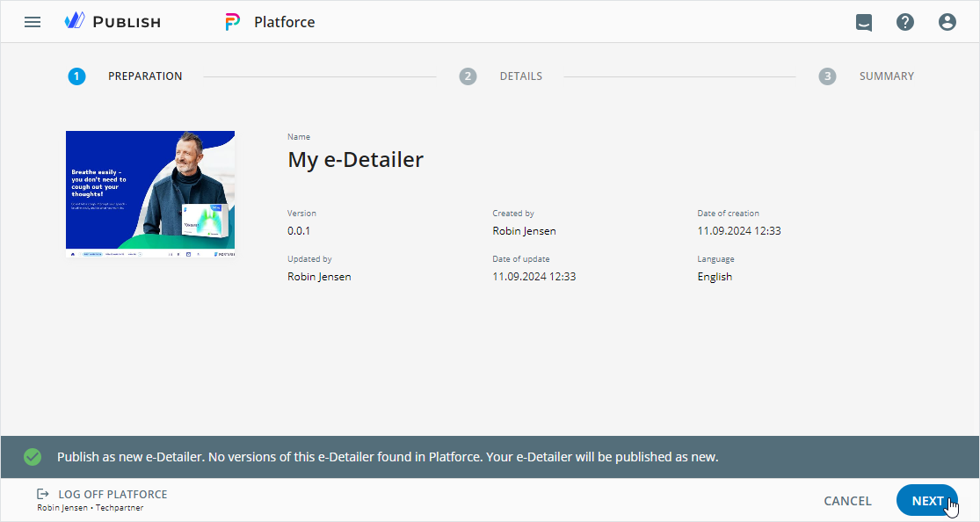Click the colorful Platforce logo icon
980x522 pixels.
232,22
